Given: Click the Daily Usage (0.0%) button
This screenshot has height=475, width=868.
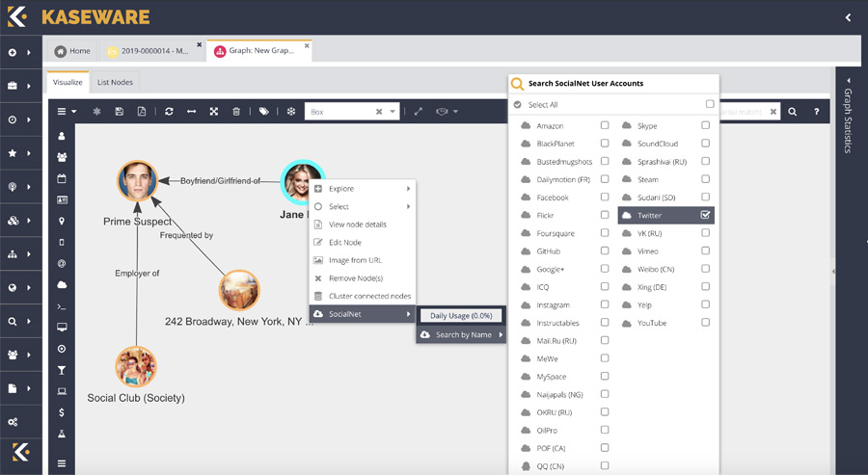Looking at the screenshot, I should pyautogui.click(x=461, y=315).
